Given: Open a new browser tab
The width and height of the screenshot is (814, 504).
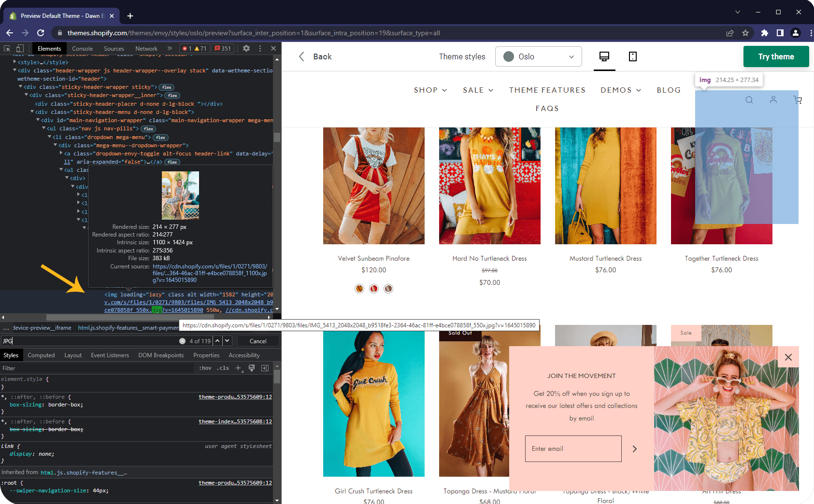Looking at the screenshot, I should 130,16.
